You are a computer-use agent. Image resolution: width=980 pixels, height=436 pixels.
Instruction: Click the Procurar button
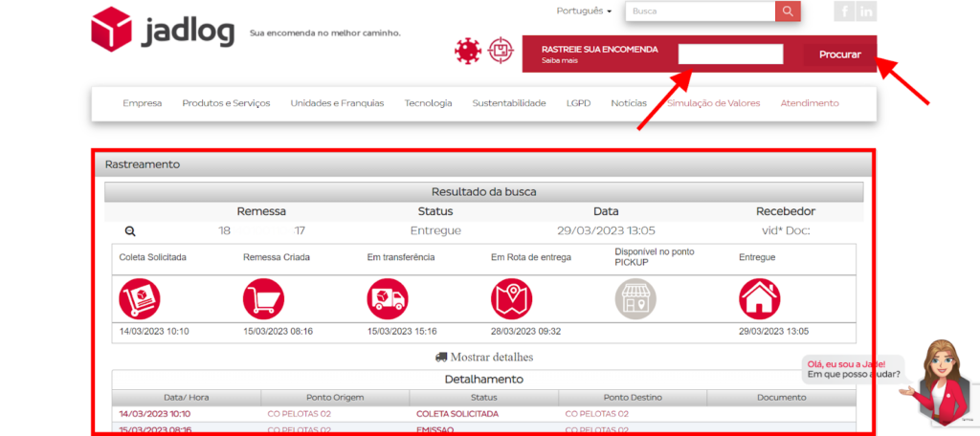click(840, 54)
